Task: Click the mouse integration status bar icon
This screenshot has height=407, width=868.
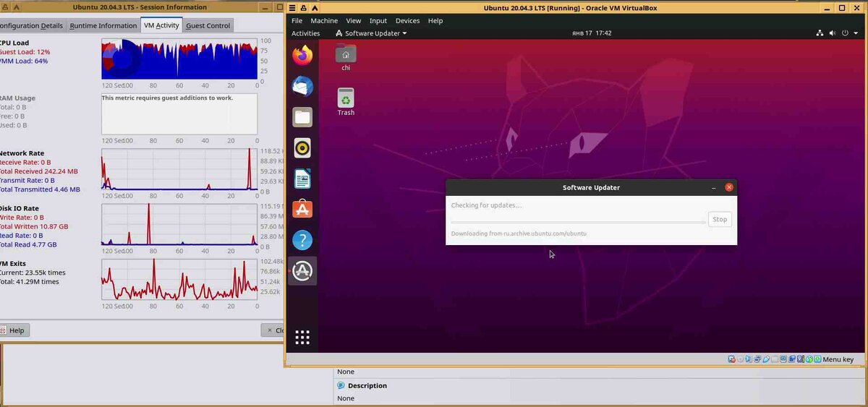Action: (x=809, y=359)
